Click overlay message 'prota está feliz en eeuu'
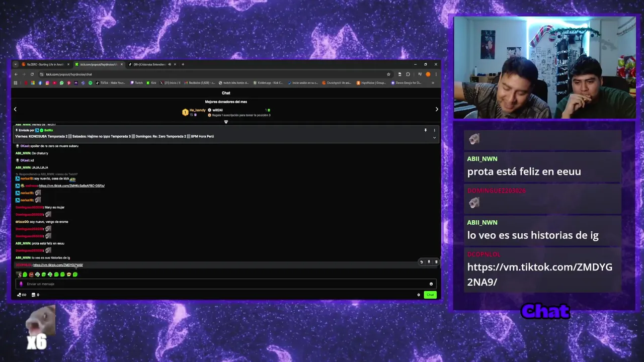 coord(524,171)
